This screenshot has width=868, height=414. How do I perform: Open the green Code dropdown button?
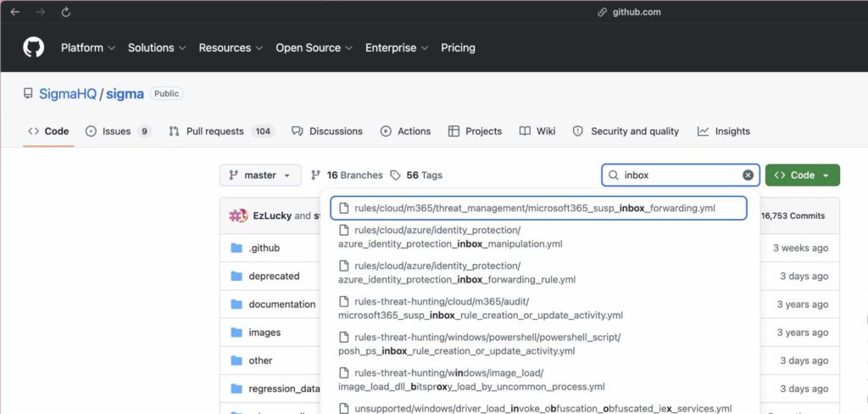coord(802,176)
